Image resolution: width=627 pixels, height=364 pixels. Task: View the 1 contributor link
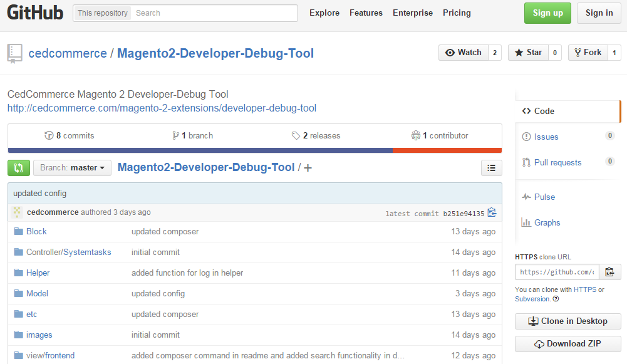[x=440, y=135]
